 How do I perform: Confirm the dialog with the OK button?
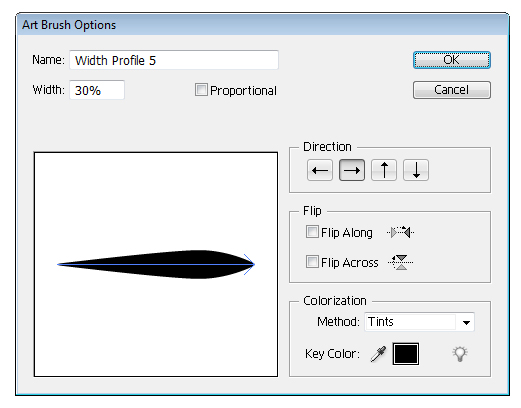point(452,60)
